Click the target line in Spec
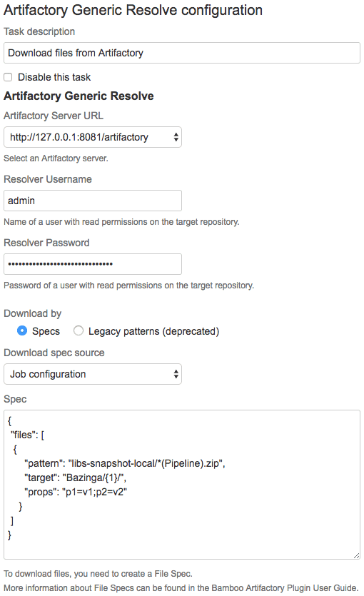 coord(75,478)
